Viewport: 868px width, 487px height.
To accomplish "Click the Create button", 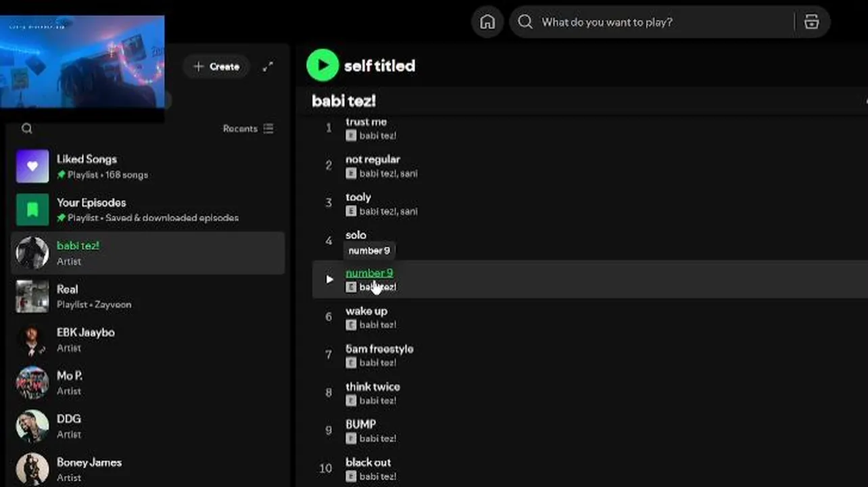I will click(x=216, y=66).
